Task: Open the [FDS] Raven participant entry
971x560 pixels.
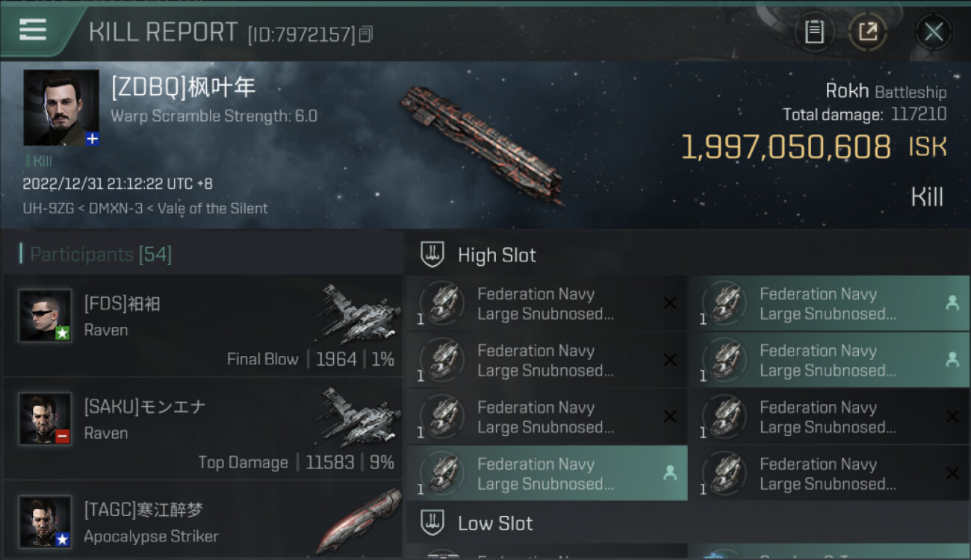Action: tap(203, 326)
